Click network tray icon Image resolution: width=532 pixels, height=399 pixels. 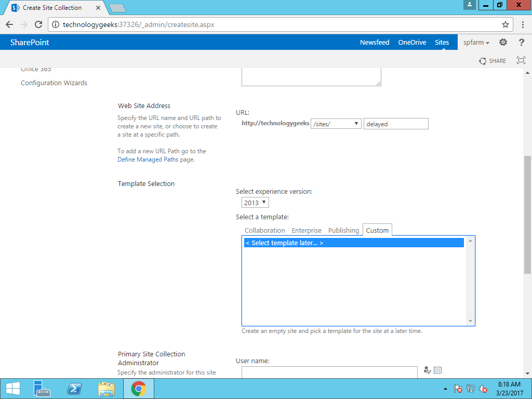[471, 389]
